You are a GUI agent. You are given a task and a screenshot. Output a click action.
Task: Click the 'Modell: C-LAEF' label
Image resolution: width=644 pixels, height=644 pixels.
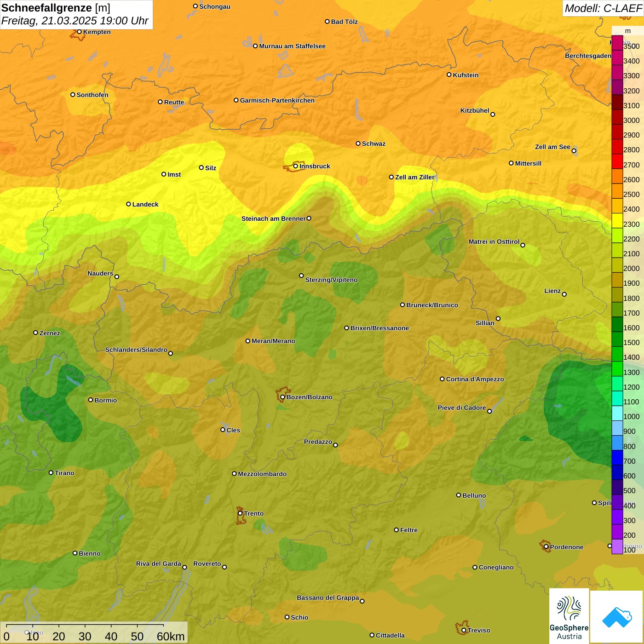click(x=603, y=8)
